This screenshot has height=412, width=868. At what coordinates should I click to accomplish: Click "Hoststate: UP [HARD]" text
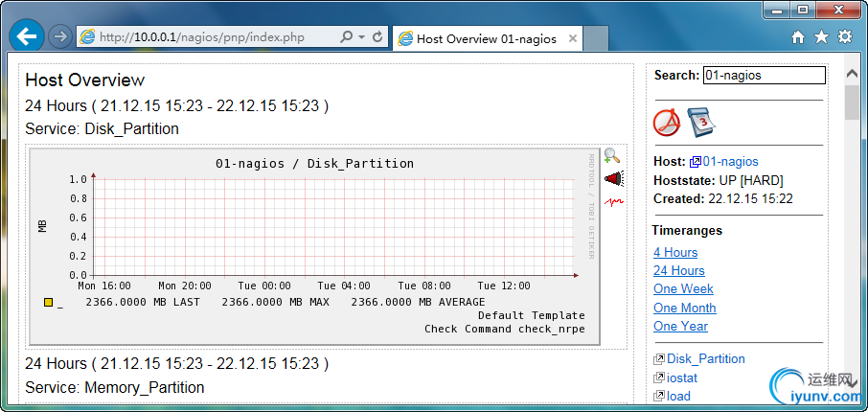pyautogui.click(x=719, y=180)
